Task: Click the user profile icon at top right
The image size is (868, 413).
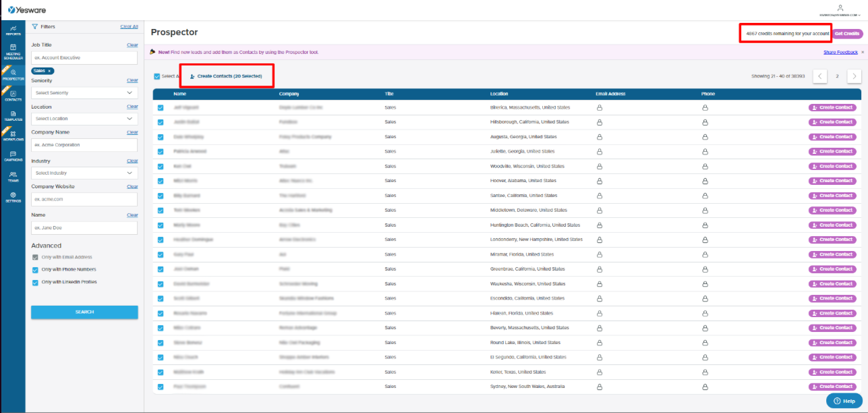Action: click(840, 7)
